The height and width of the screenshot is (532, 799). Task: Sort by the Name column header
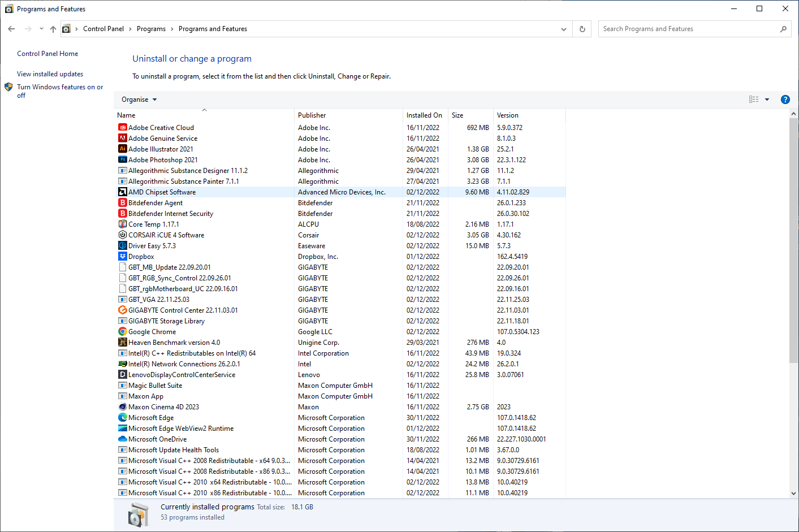tap(204, 115)
